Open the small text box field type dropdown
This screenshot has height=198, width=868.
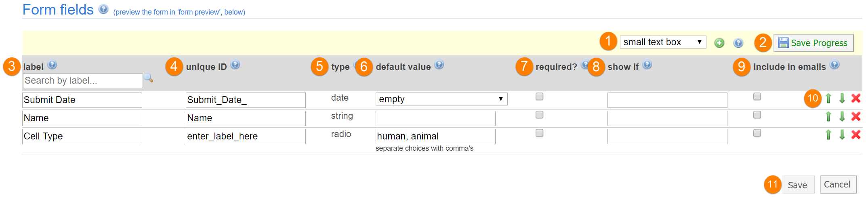click(x=662, y=42)
